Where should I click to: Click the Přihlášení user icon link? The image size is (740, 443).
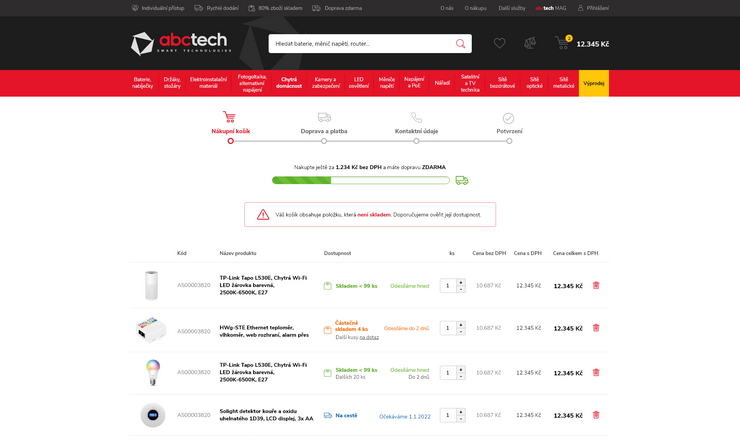click(593, 8)
